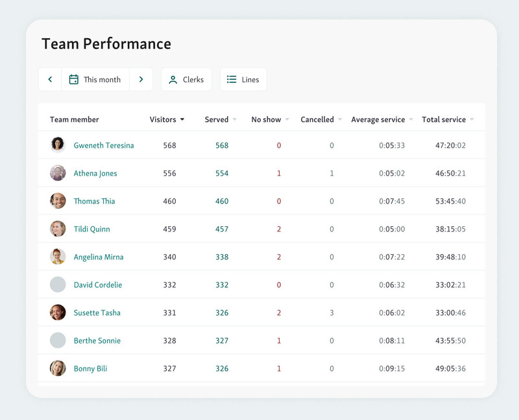Click Gweneth Teresina's avatar photo
The height and width of the screenshot is (420, 519).
tap(58, 145)
